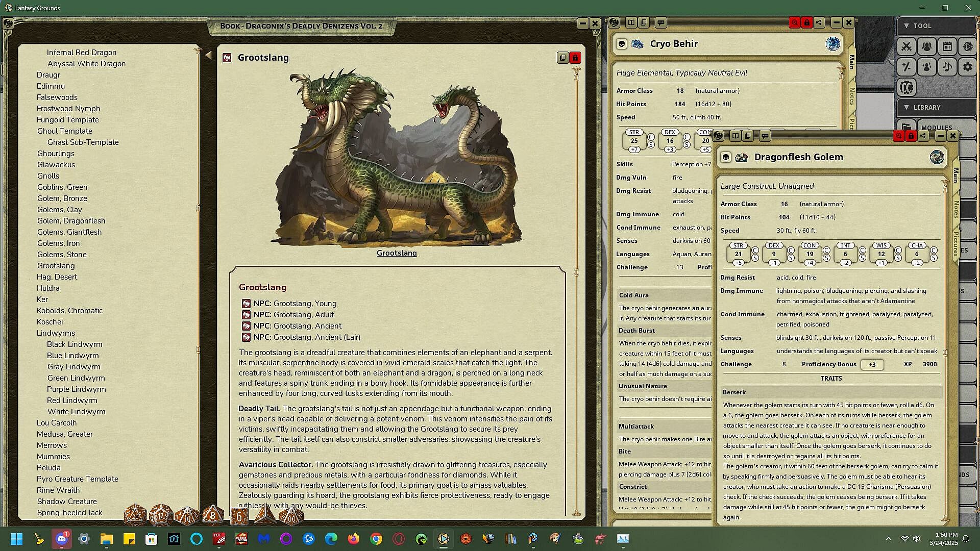Screen dimensions: 980x551
Task: Click the share icon on Cryo Behir
Action: (x=819, y=22)
